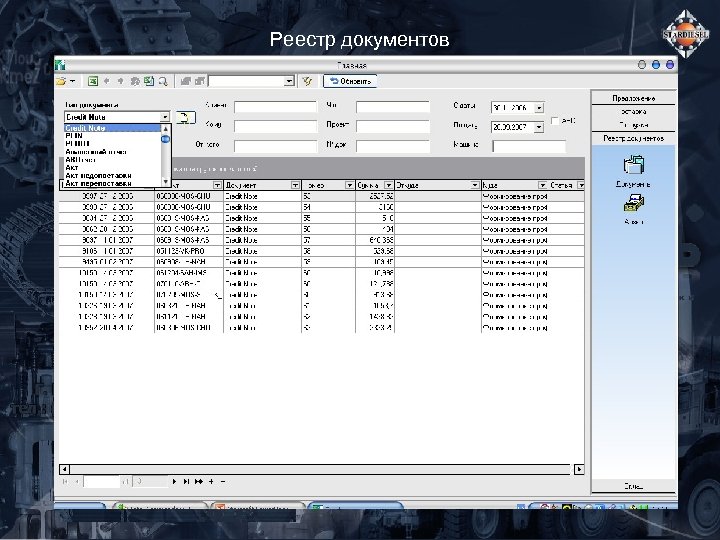
Task: Open the start date picker dropdown
Action: [539, 108]
